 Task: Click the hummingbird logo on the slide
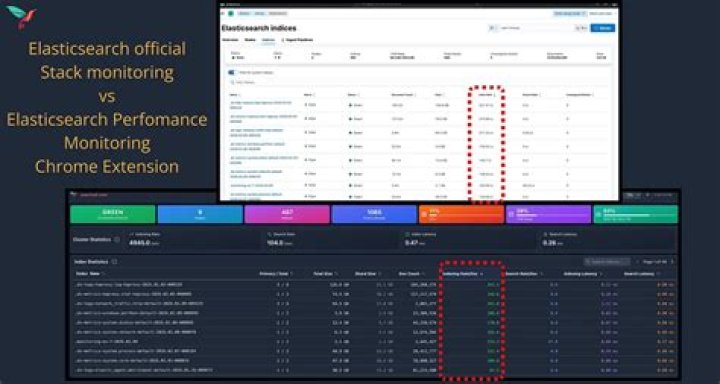[22, 17]
